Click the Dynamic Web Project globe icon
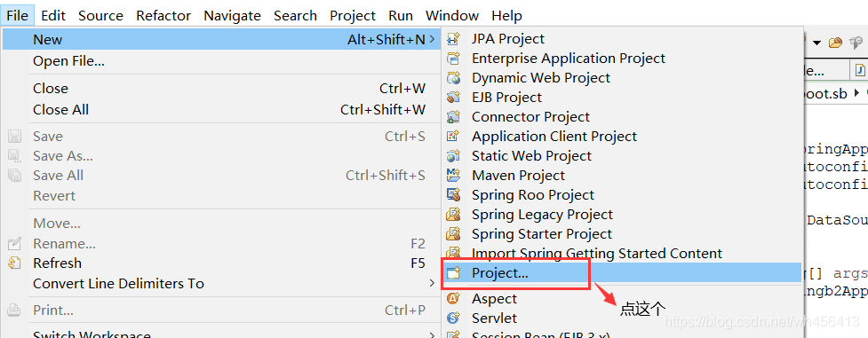This screenshot has height=338, width=868. tap(453, 78)
